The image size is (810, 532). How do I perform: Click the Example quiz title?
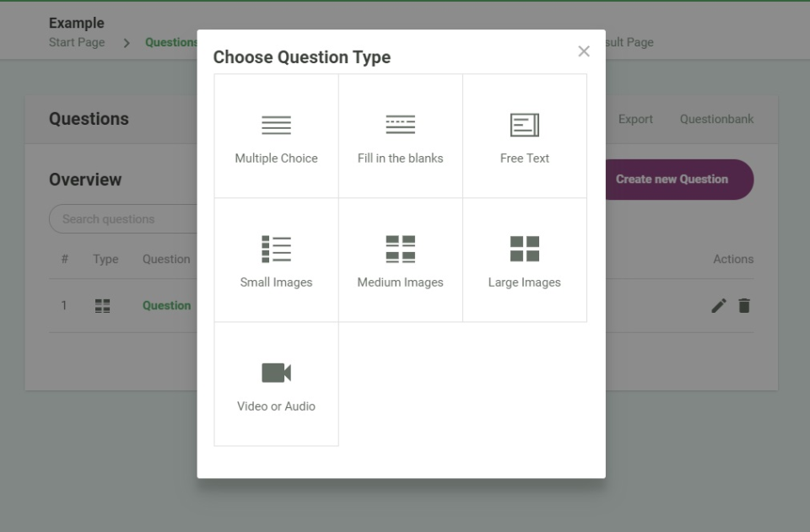point(77,23)
